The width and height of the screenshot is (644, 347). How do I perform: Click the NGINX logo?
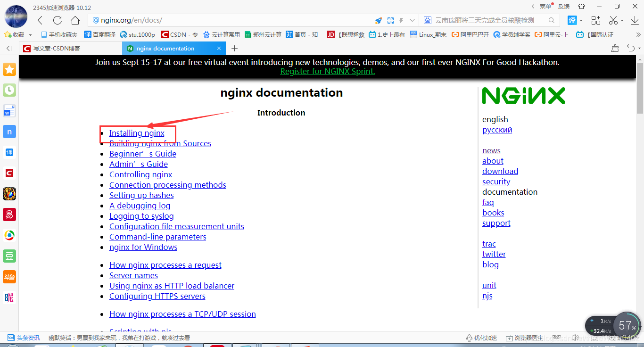(x=523, y=96)
